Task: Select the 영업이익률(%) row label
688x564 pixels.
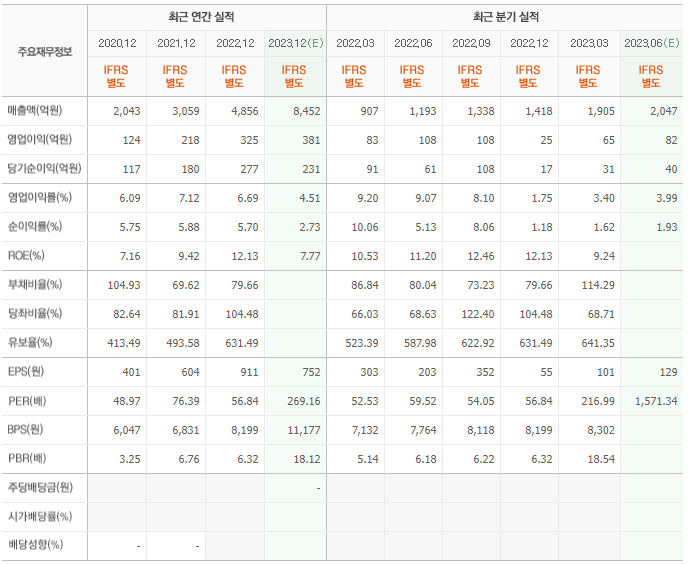Action: pos(39,198)
